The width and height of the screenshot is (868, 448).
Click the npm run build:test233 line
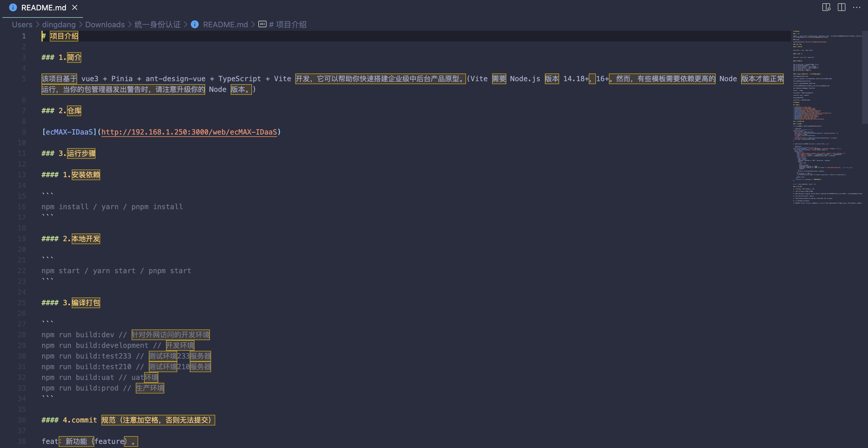pyautogui.click(x=126, y=356)
